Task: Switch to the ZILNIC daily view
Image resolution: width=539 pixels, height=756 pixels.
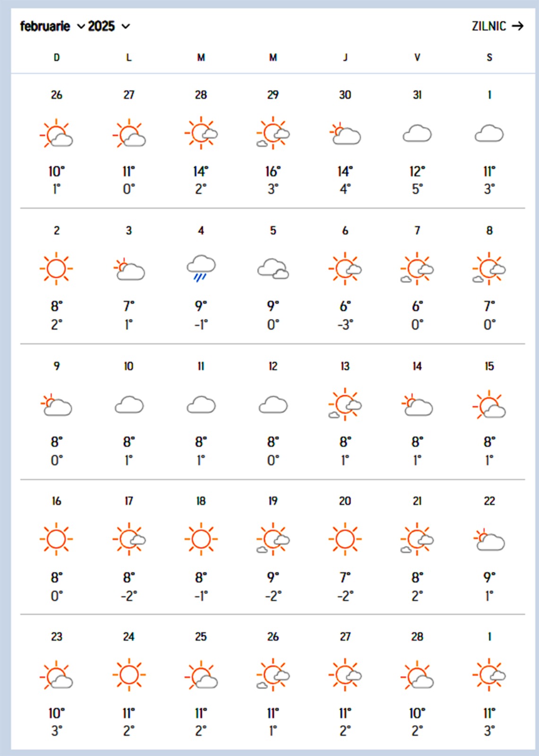Action: [x=488, y=26]
